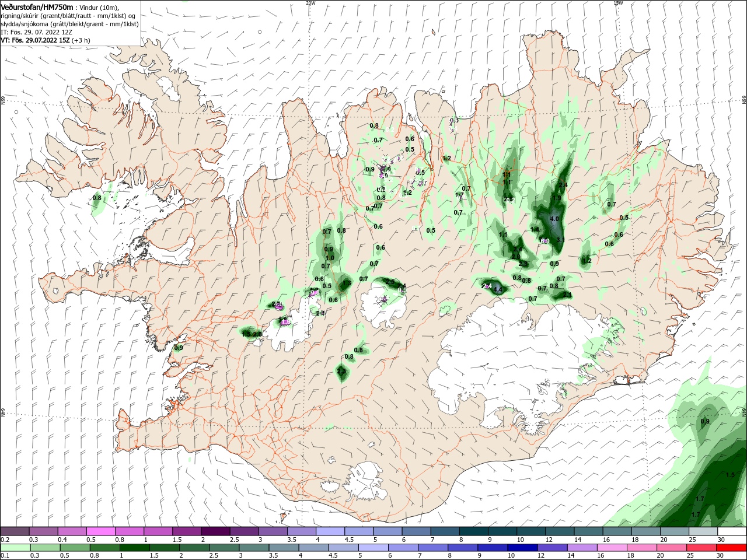Pick the rose rain swatch labeled 20
The height and width of the screenshot is (560, 747).
(671, 547)
